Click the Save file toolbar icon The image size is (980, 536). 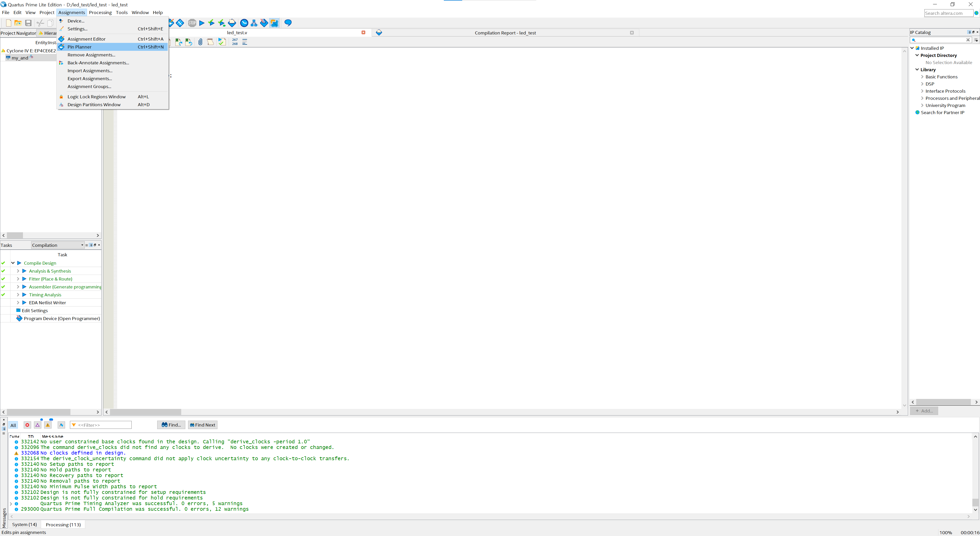tap(28, 23)
